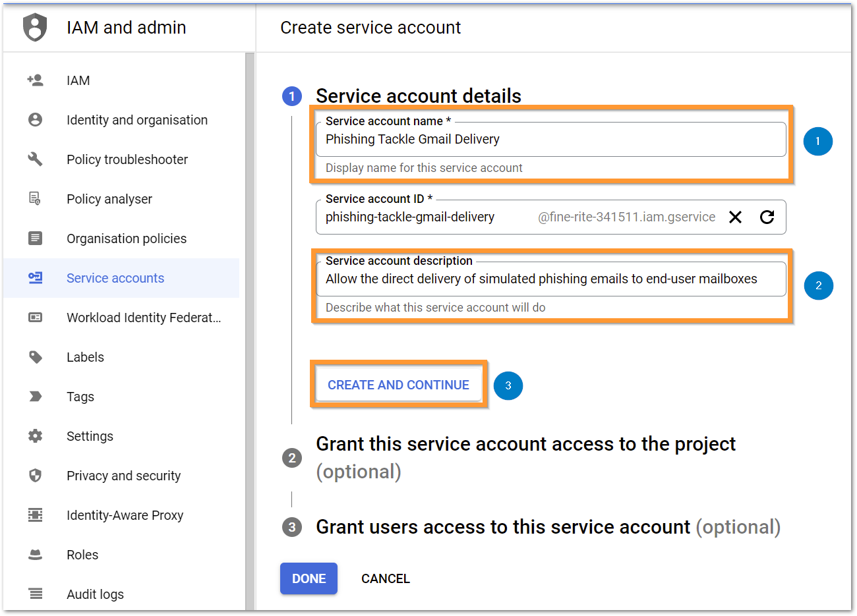857x616 pixels.
Task: Open Roles in the sidebar
Action: (x=121, y=555)
